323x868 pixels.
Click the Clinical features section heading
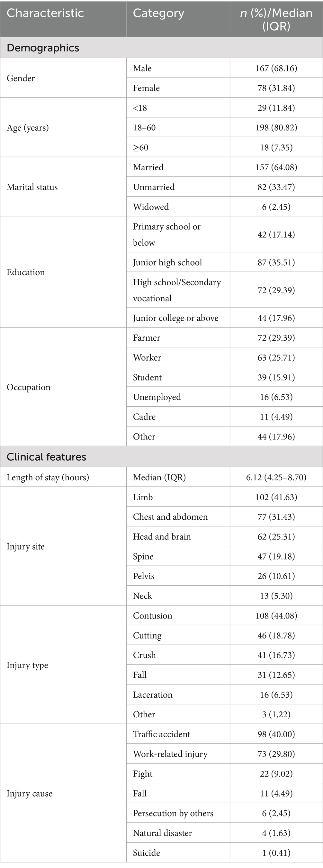(x=46, y=457)
